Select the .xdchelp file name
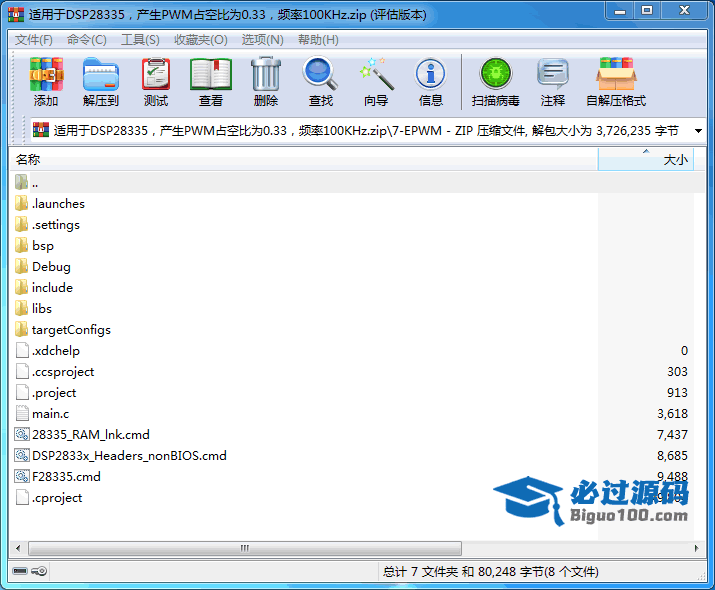This screenshot has width=715, height=590. (56, 351)
